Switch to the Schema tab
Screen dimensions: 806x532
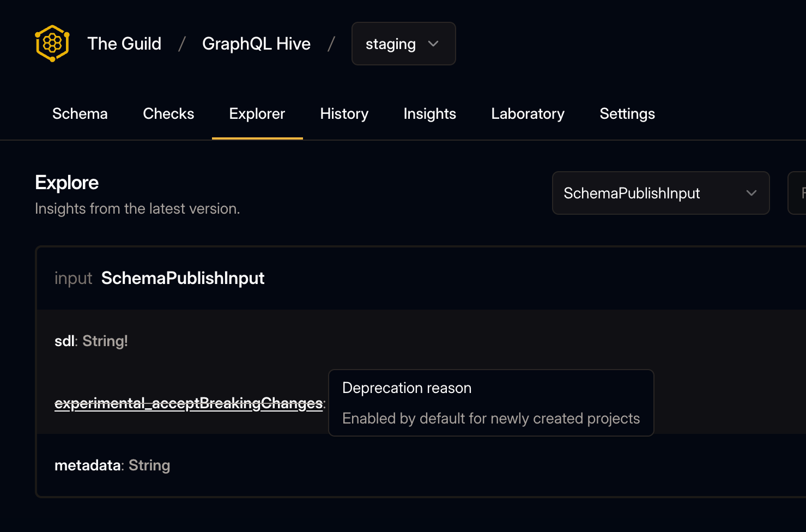(80, 114)
